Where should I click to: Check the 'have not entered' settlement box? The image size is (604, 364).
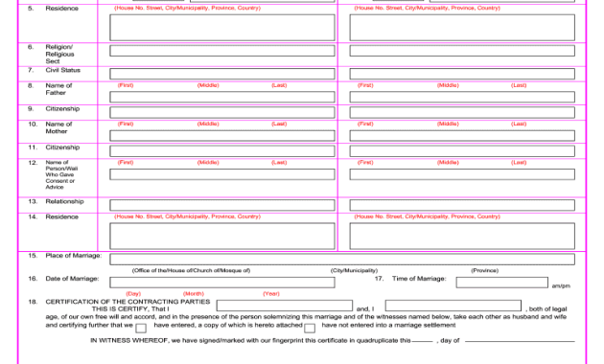(310, 329)
